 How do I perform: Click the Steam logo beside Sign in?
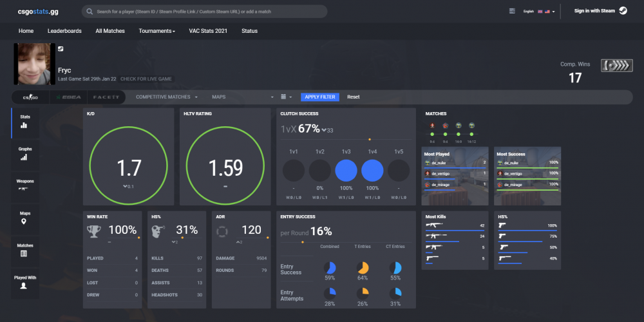(x=623, y=11)
